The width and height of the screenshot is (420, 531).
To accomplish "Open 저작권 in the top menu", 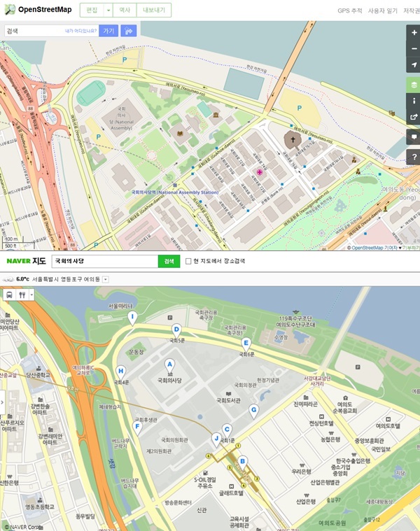I will point(411,10).
